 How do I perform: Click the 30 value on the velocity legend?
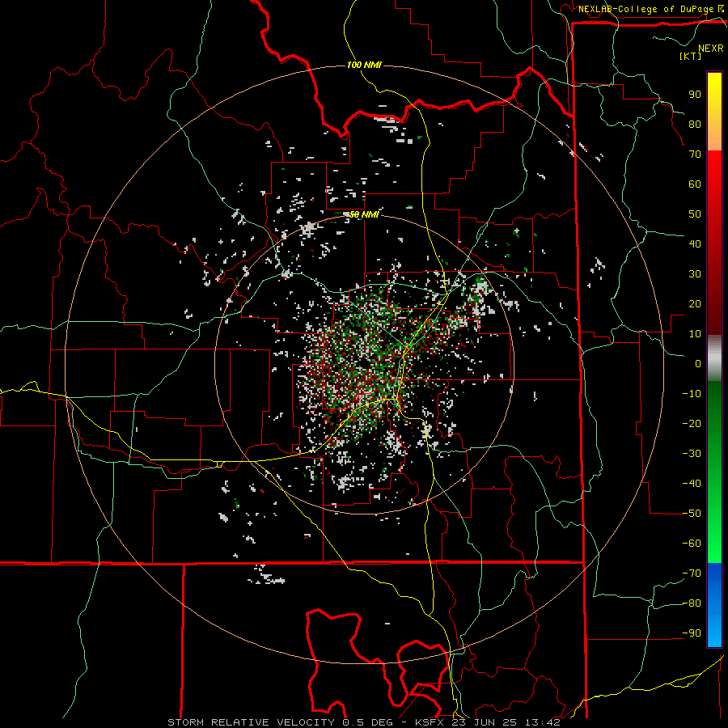pyautogui.click(x=695, y=274)
